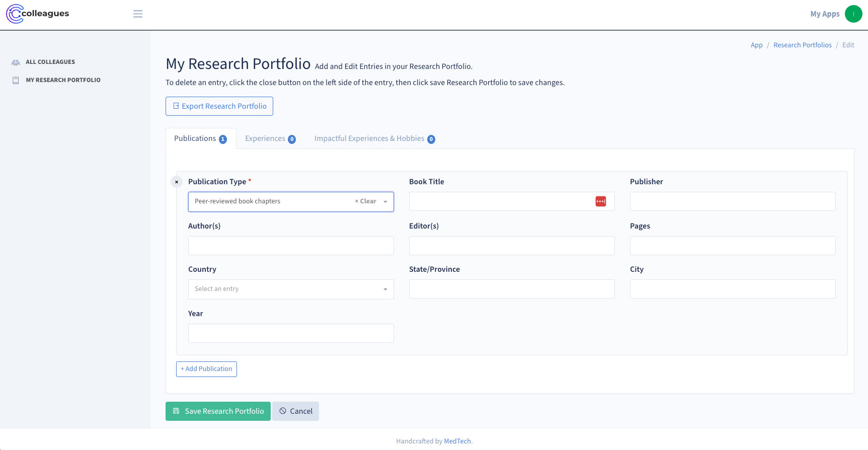
Task: Open All Colleagues in the sidebar
Action: pyautogui.click(x=50, y=62)
